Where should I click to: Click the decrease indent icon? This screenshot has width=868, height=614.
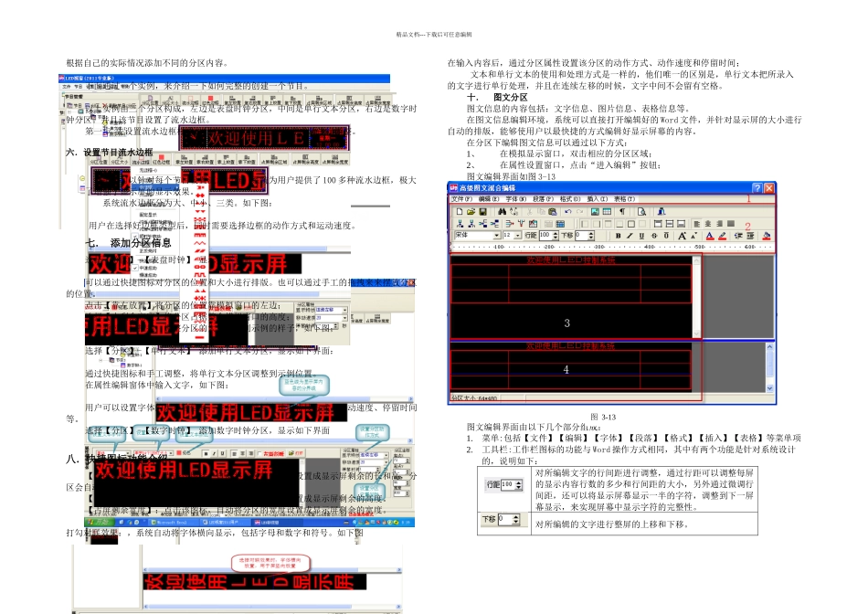point(738,236)
